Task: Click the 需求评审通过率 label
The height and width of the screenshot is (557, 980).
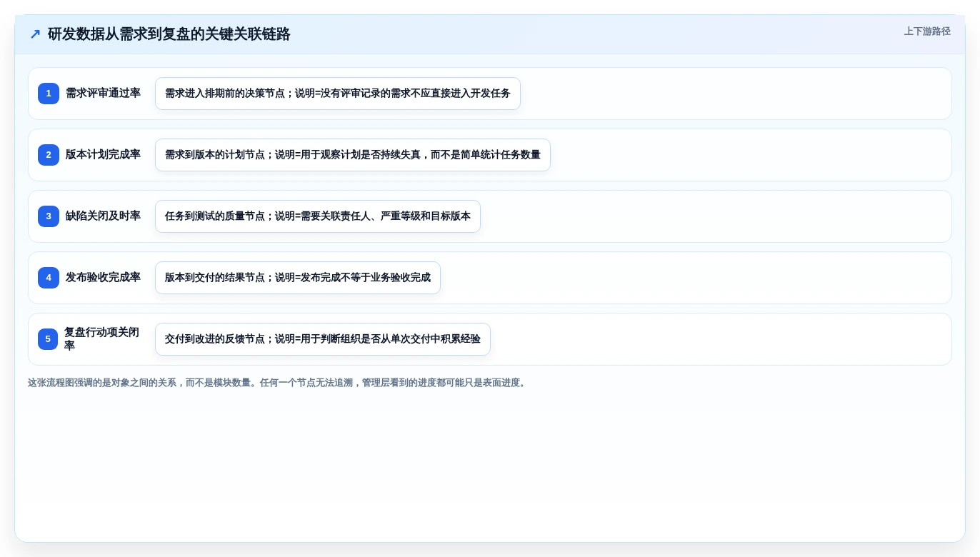Action: tap(103, 94)
